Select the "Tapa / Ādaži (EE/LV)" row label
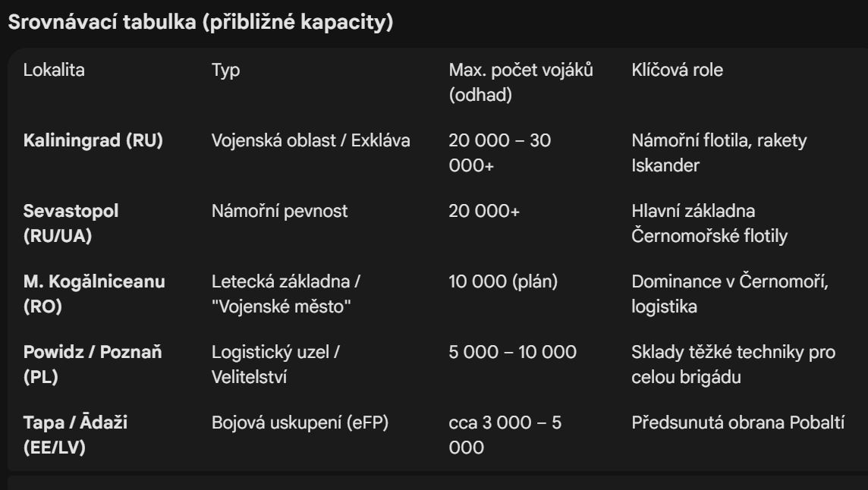Image resolution: width=868 pixels, height=490 pixels. click(75, 435)
